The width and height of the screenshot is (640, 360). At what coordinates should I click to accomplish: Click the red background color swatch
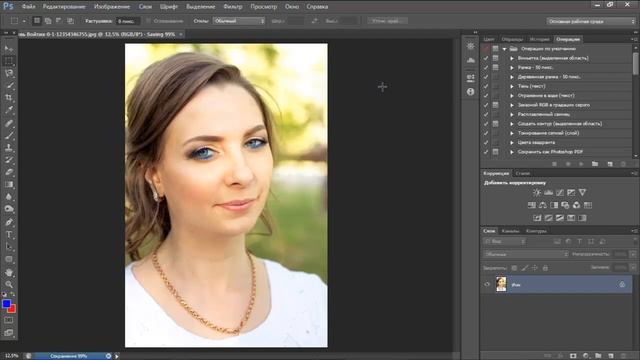12,309
